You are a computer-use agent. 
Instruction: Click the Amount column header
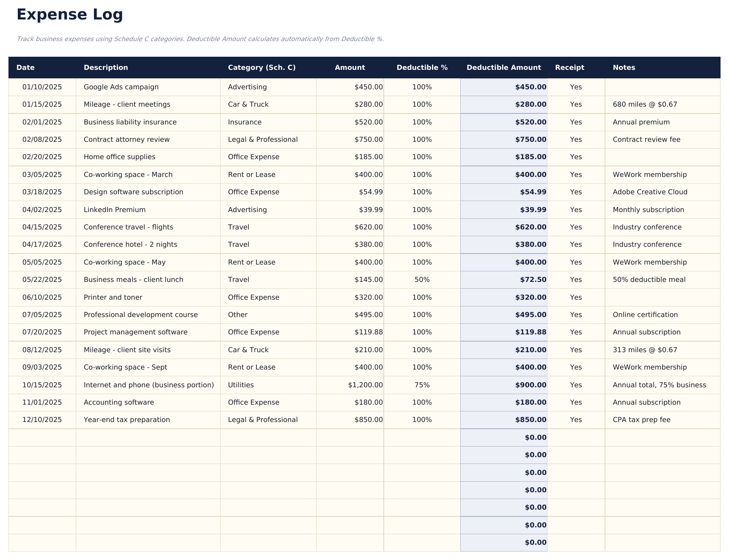tap(349, 67)
